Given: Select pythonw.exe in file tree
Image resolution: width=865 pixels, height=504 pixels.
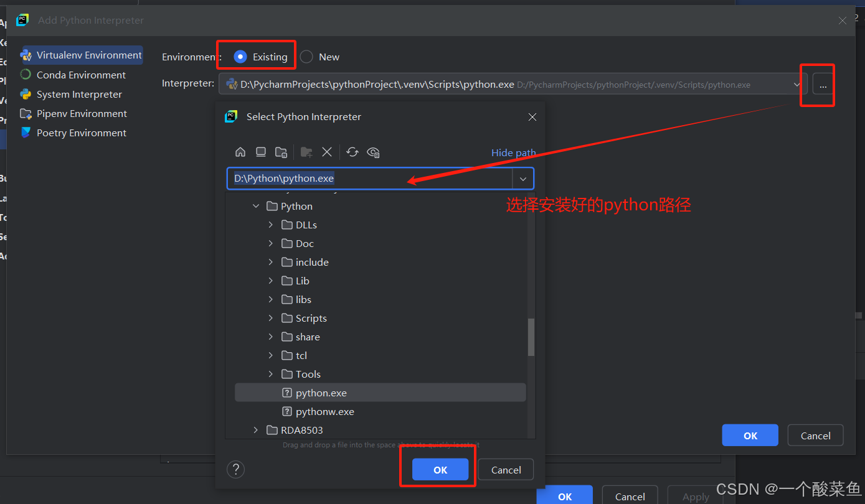Looking at the screenshot, I should (381, 411).
